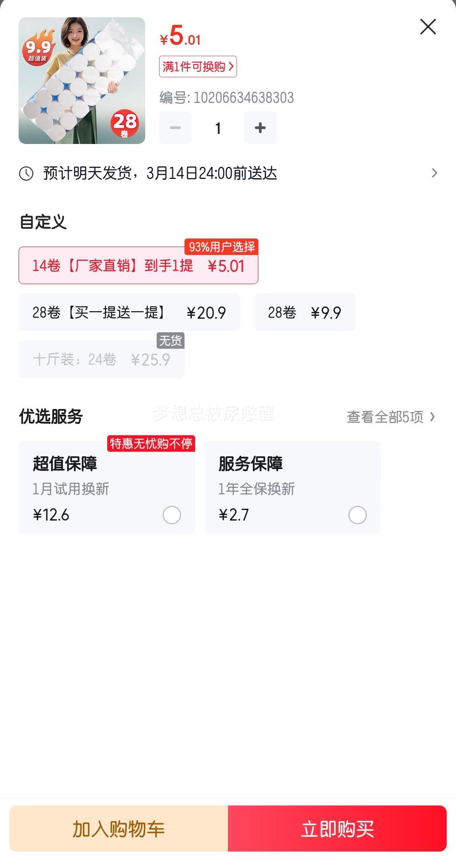The image size is (456, 868).
Task: Pick the 28卷 ¥9.9 option
Action: pyautogui.click(x=304, y=312)
